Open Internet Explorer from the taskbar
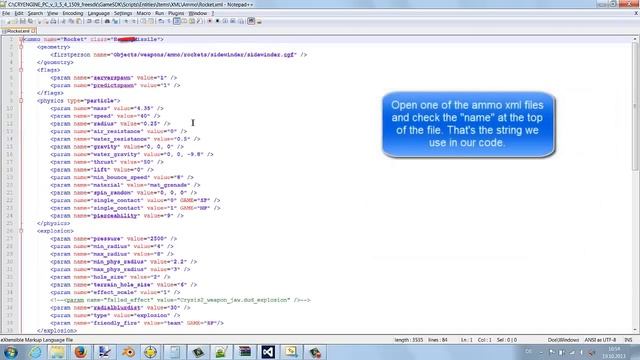The image size is (640, 360). pos(35,352)
